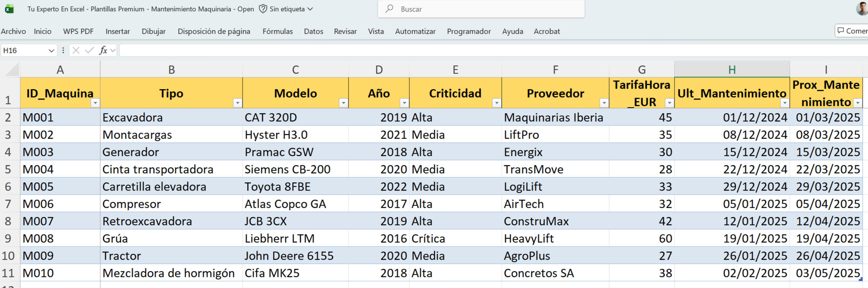Click the Excel app icon

(x=9, y=9)
